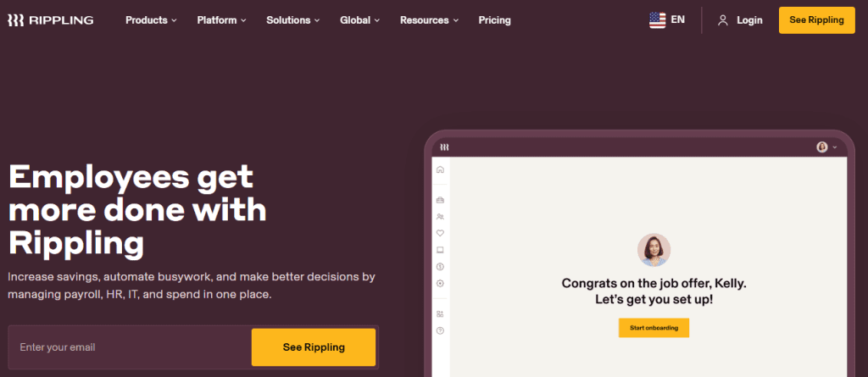Click the Start onboarding button
868x377 pixels.
point(654,328)
